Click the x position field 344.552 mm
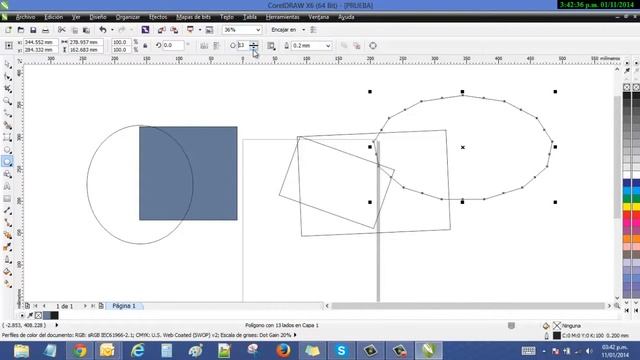Screen dimensions: 640x360 (40, 42)
